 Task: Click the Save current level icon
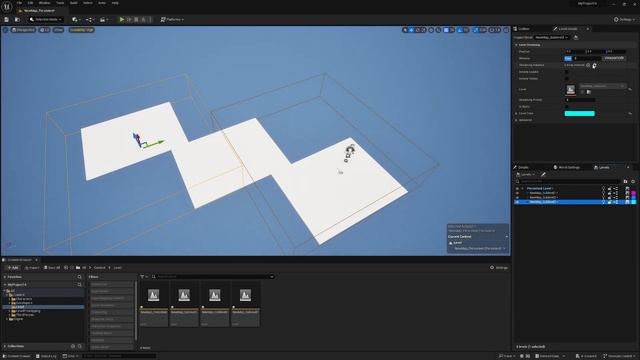(x=7, y=19)
